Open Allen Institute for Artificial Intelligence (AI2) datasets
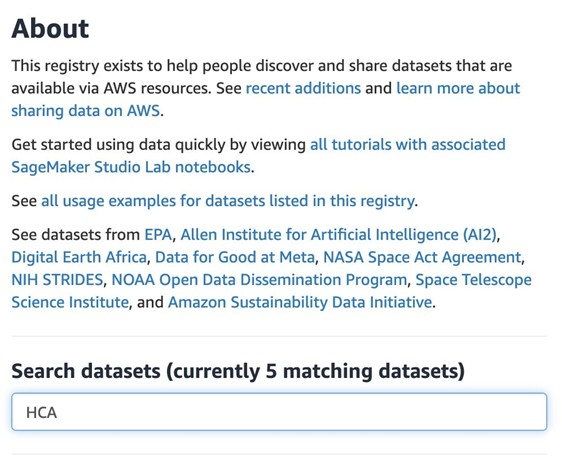This screenshot has height=463, width=562. tap(338, 235)
